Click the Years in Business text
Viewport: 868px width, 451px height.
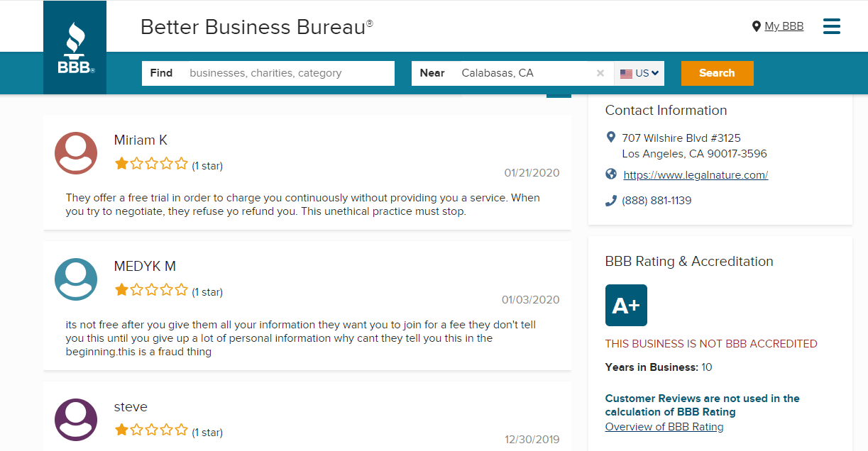click(659, 367)
